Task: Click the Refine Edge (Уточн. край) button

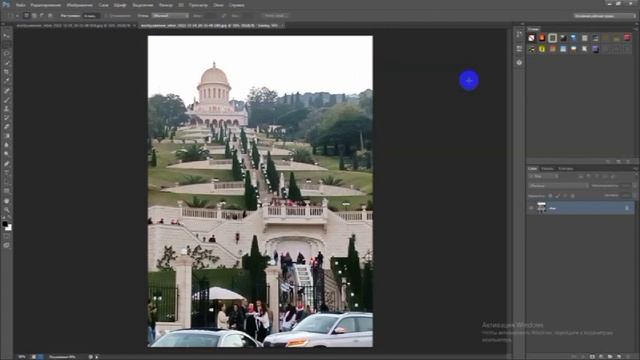Action: (276, 16)
